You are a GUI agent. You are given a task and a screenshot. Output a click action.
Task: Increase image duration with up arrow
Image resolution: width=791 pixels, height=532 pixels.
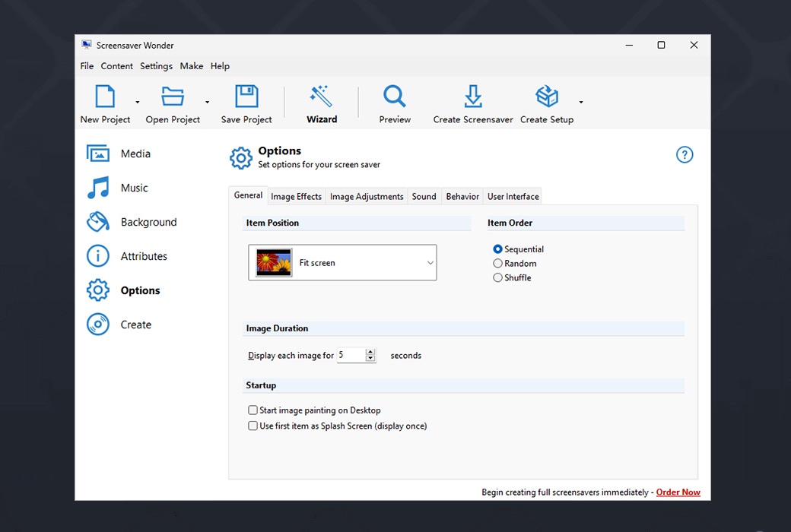371,352
